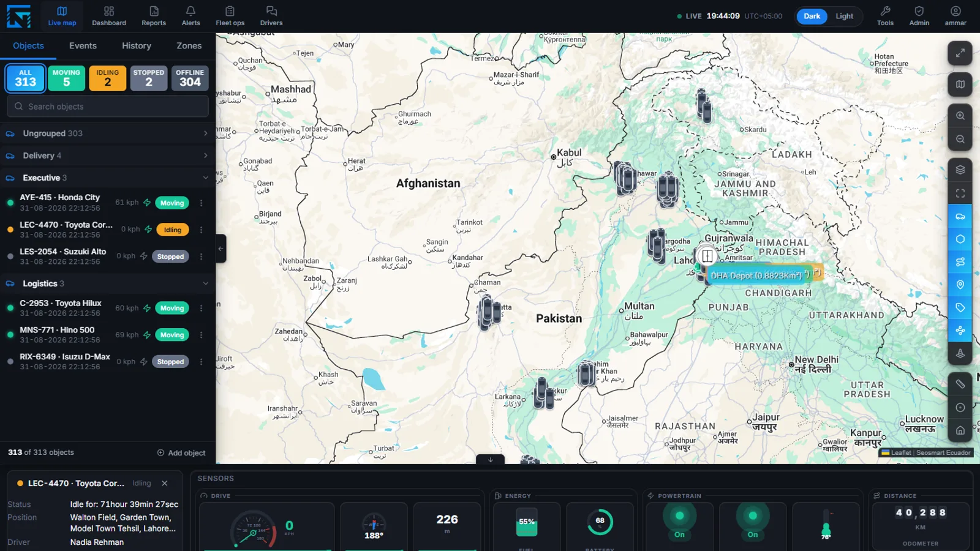
Task: Toggle the tag labels layer
Action: 960,308
